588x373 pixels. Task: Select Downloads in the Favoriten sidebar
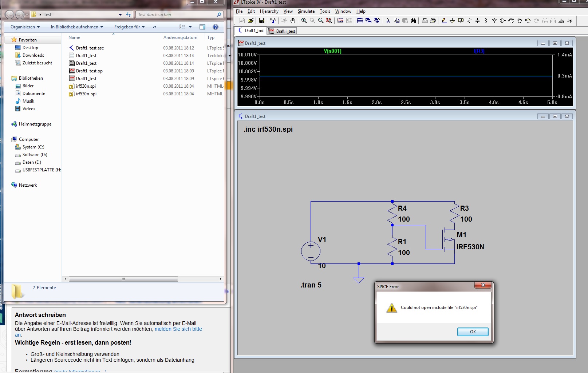click(x=33, y=55)
